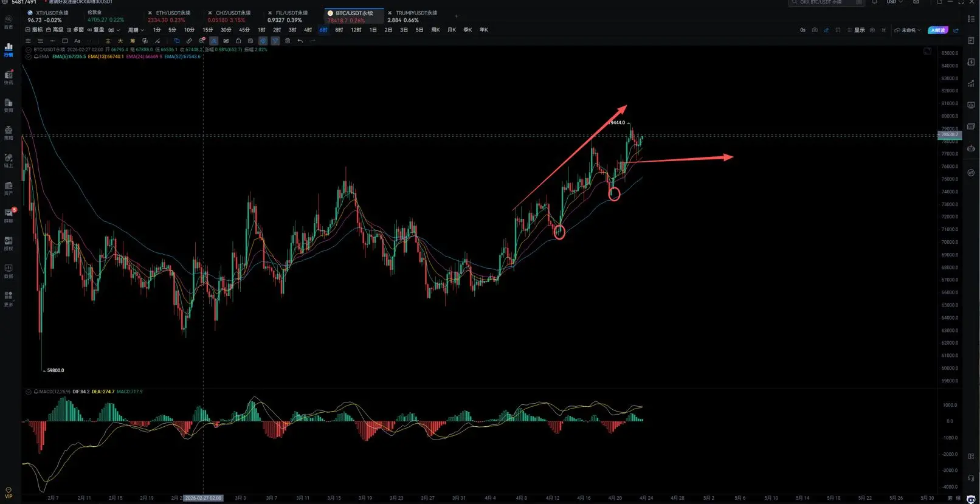This screenshot has width=980, height=504.
Task: Open the 周期 period dropdown
Action: coord(136,30)
